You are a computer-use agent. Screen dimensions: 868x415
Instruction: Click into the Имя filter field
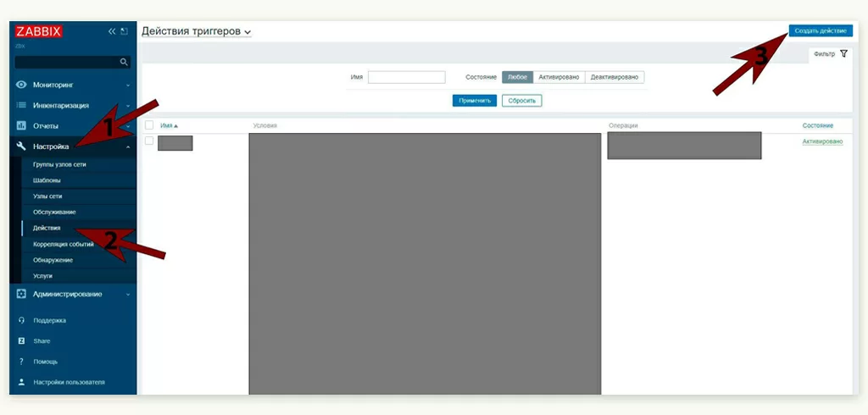coord(406,77)
